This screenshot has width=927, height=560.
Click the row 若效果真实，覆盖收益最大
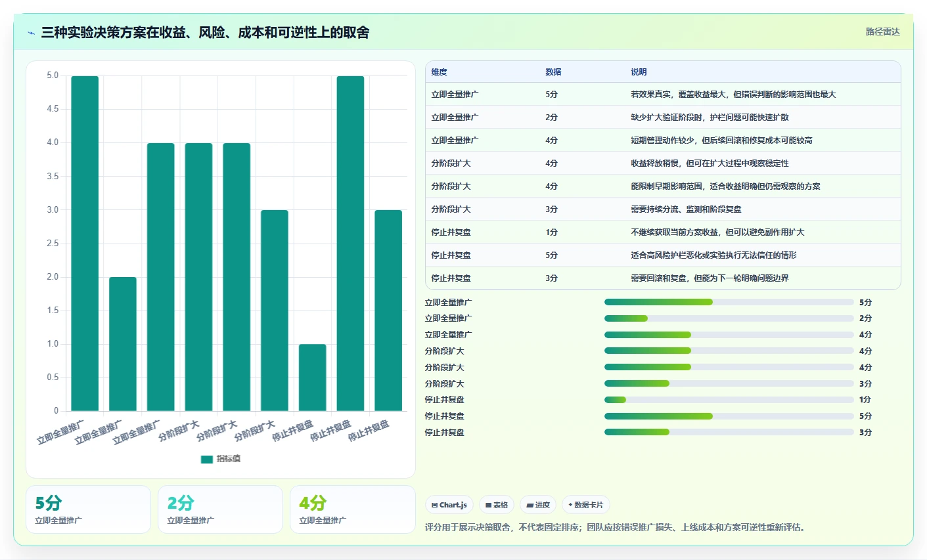click(663, 95)
